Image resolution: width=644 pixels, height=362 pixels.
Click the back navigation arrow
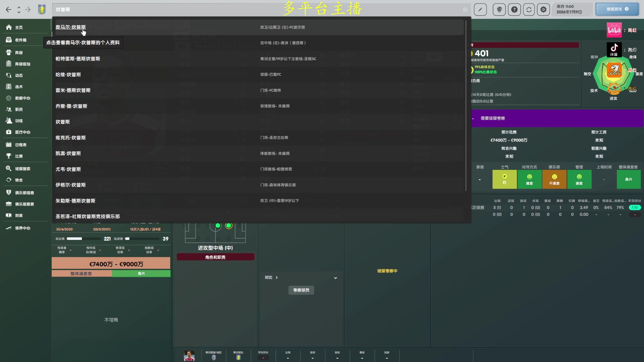pyautogui.click(x=9, y=10)
